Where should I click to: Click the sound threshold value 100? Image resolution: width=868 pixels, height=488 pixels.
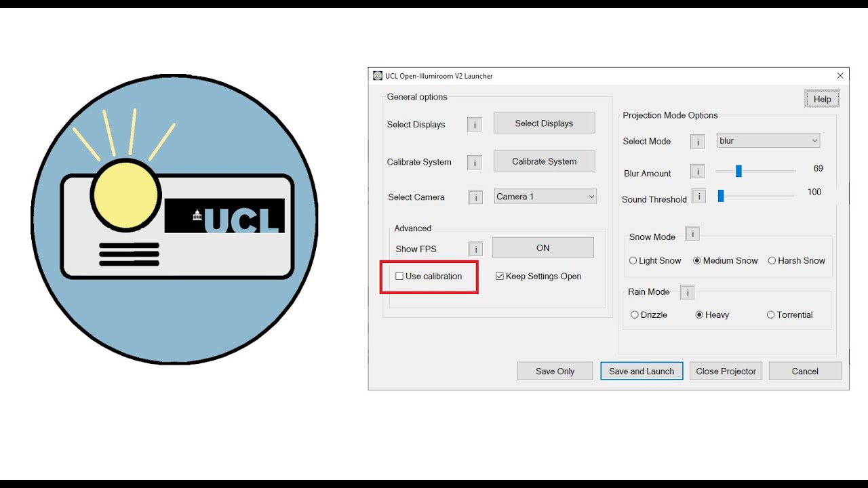pos(814,192)
